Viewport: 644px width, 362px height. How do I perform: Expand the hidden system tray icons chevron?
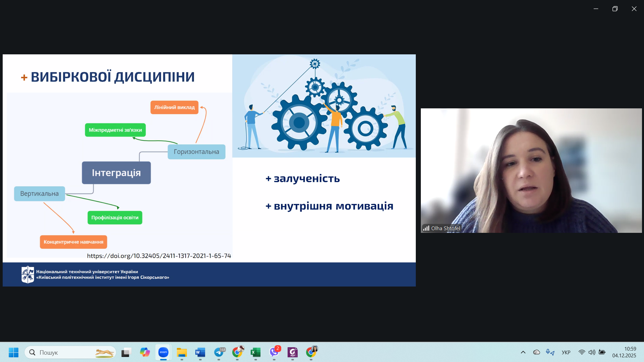pyautogui.click(x=523, y=352)
